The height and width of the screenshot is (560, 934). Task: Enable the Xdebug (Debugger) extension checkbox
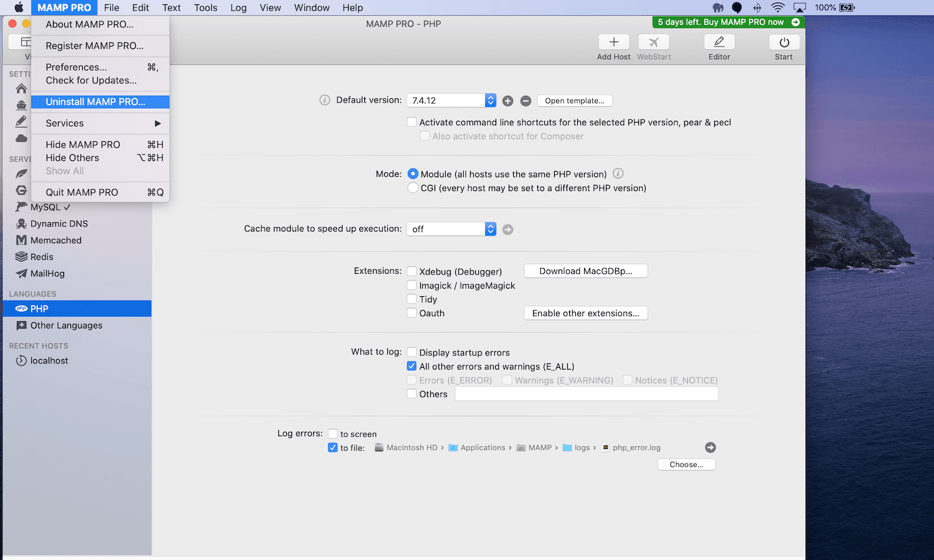tap(412, 271)
